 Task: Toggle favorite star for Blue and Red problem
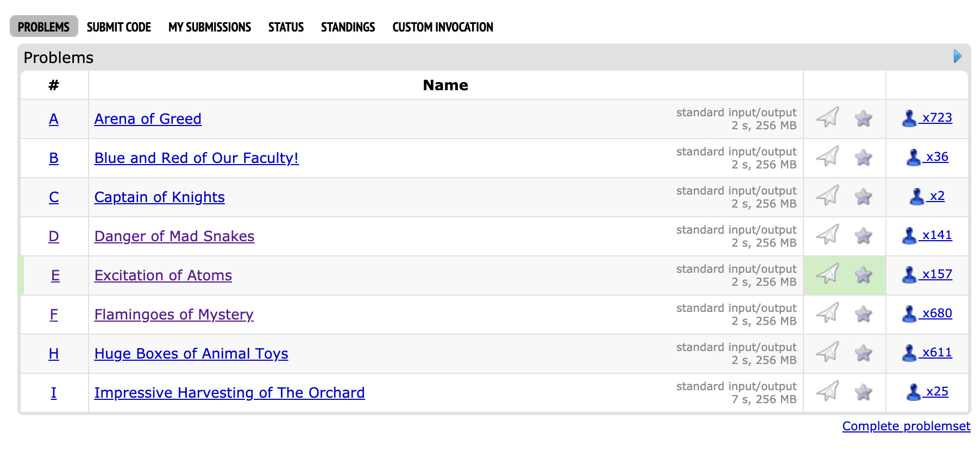pos(863,158)
